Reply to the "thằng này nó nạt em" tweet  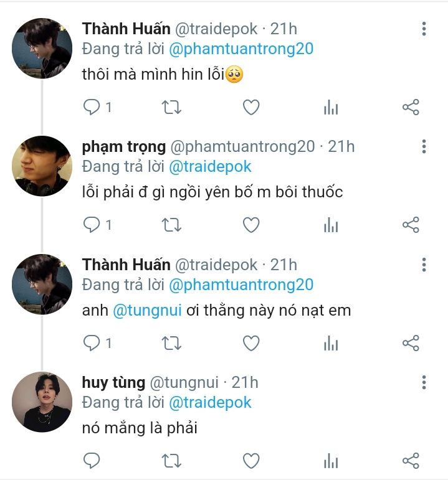click(x=92, y=343)
